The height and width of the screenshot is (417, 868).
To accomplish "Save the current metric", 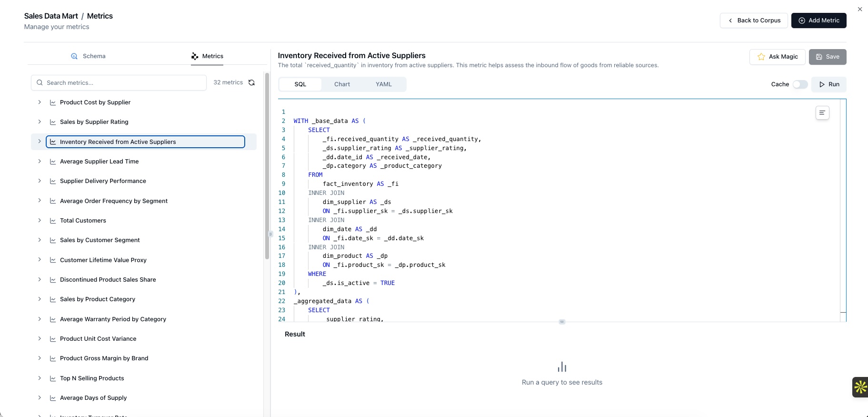I will click(x=828, y=57).
